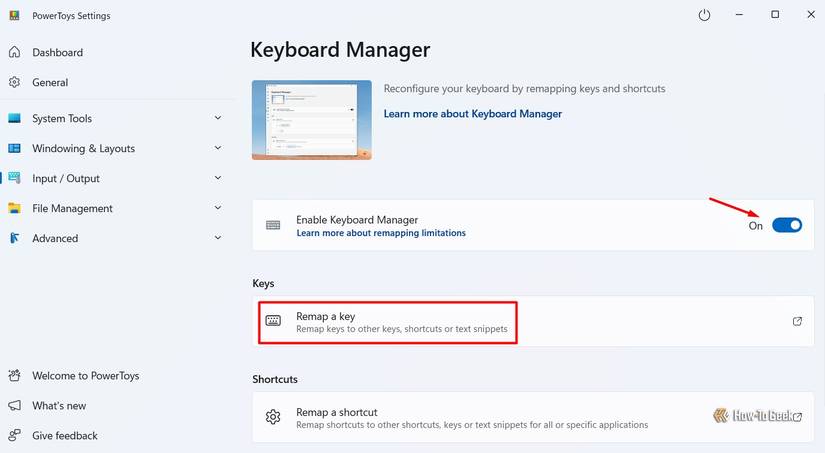Click the What's new megaphone icon
825x453 pixels.
coord(15,406)
